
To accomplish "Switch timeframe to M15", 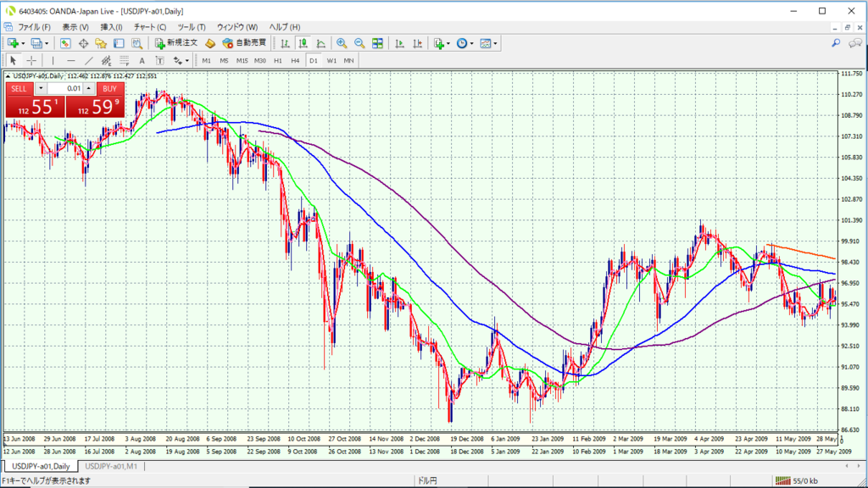I will (x=242, y=61).
